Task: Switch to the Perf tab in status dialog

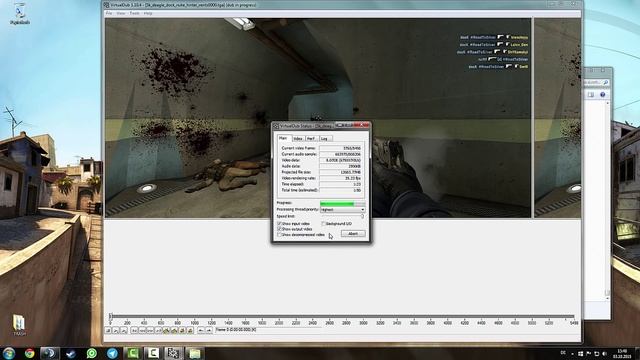Action: click(311, 139)
